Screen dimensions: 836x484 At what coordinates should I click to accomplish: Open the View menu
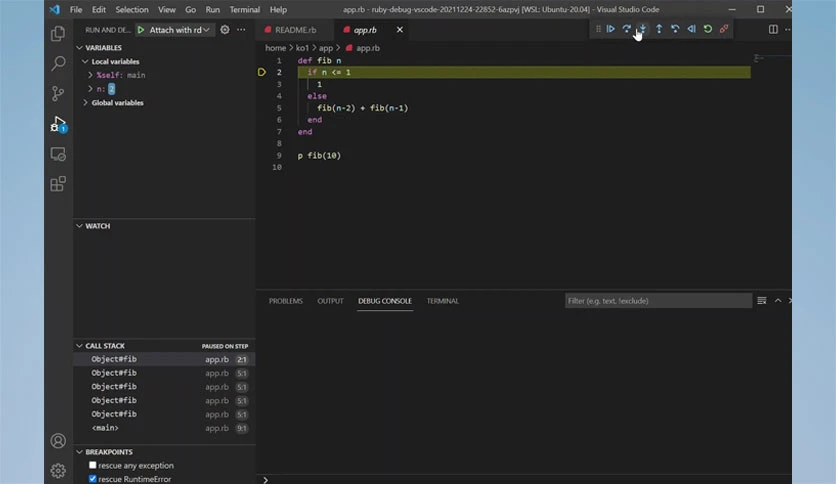pos(166,10)
